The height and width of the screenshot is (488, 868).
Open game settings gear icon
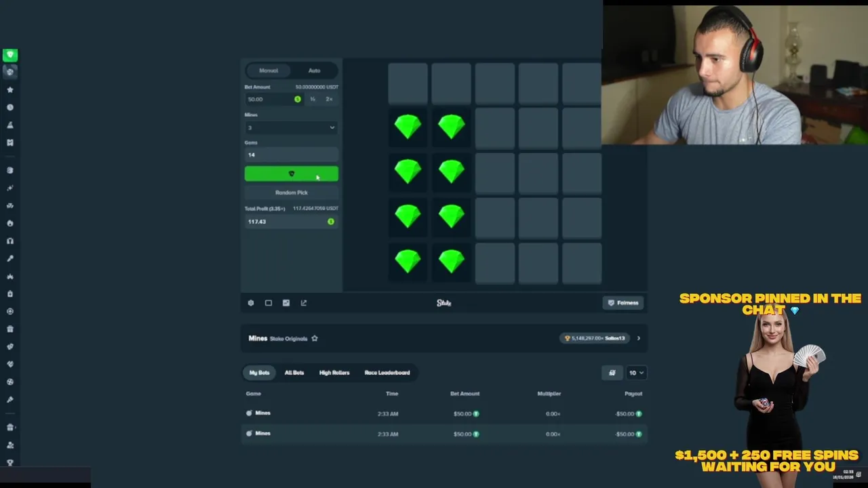coord(251,303)
